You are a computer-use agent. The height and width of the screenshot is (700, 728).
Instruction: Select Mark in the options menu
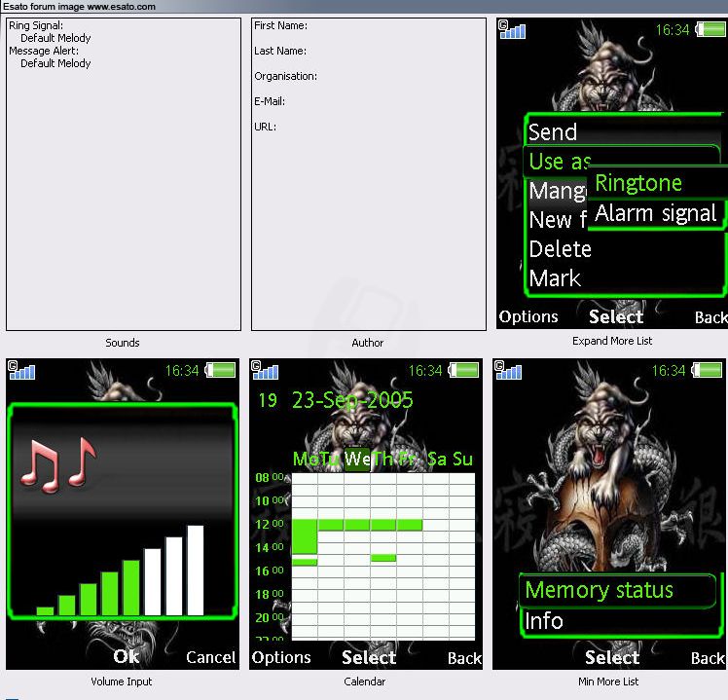555,278
